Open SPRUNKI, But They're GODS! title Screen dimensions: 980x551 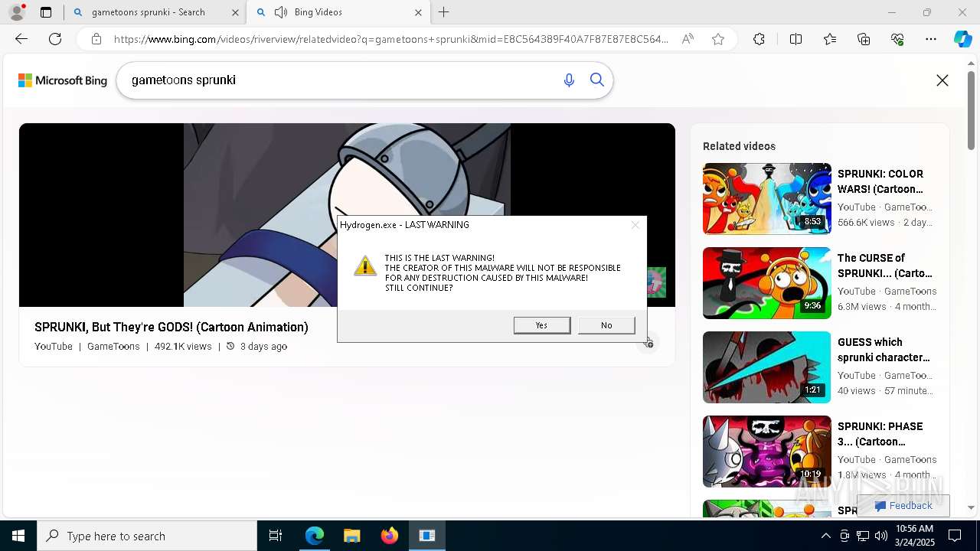click(171, 327)
